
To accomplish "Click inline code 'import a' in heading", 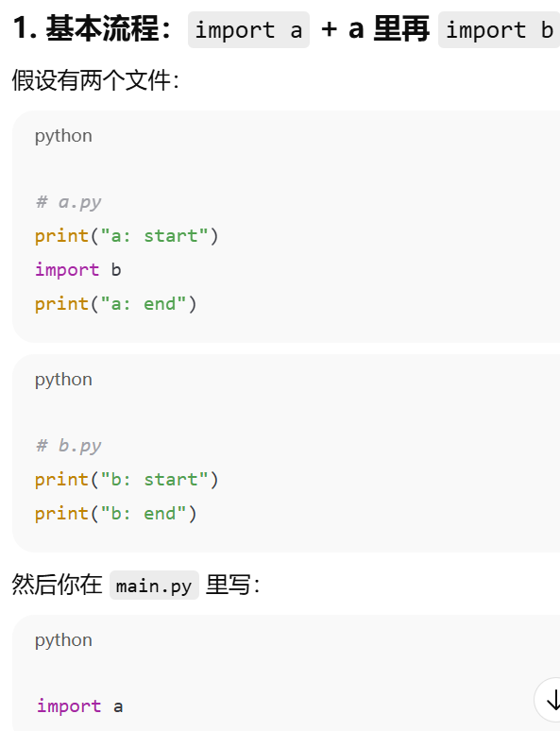I will tap(248, 30).
